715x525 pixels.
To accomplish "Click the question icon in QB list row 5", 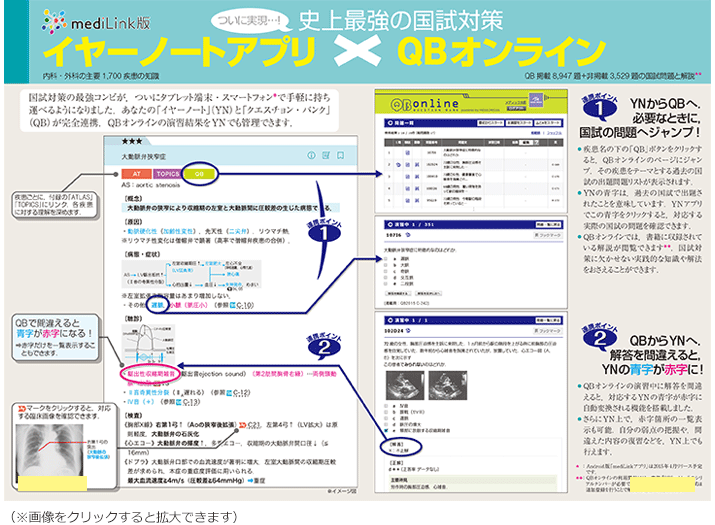I will tap(407, 200).
